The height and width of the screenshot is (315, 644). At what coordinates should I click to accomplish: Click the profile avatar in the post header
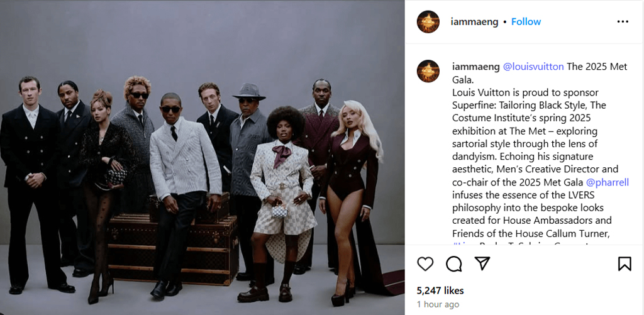pos(428,21)
